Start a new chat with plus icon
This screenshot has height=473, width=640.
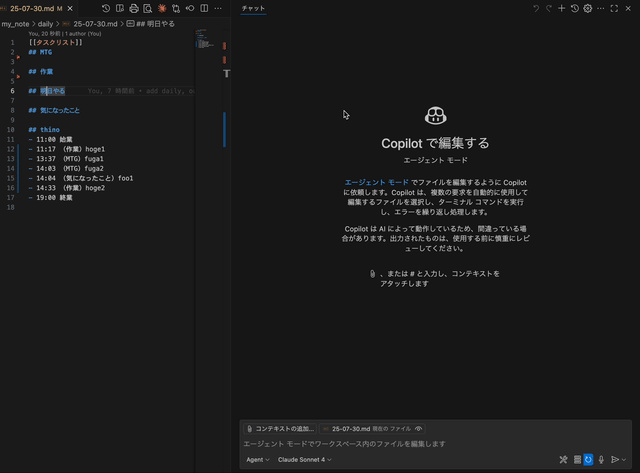562,8
